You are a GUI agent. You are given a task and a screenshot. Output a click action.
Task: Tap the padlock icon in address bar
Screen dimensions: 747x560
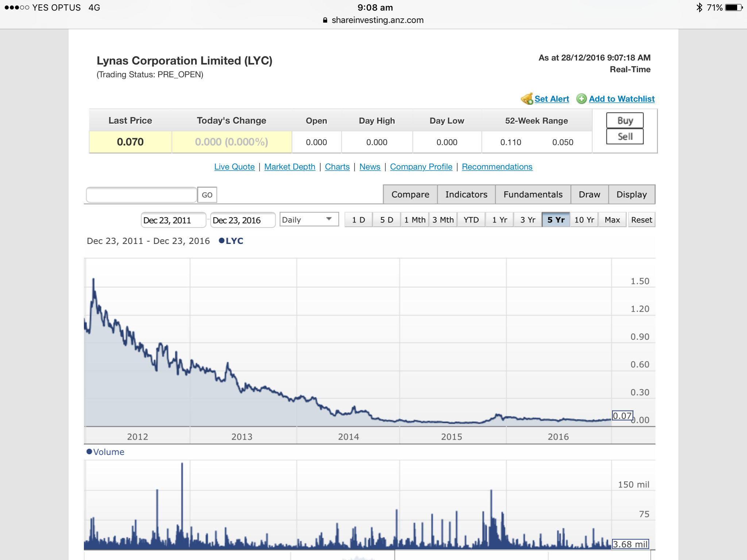pos(325,20)
